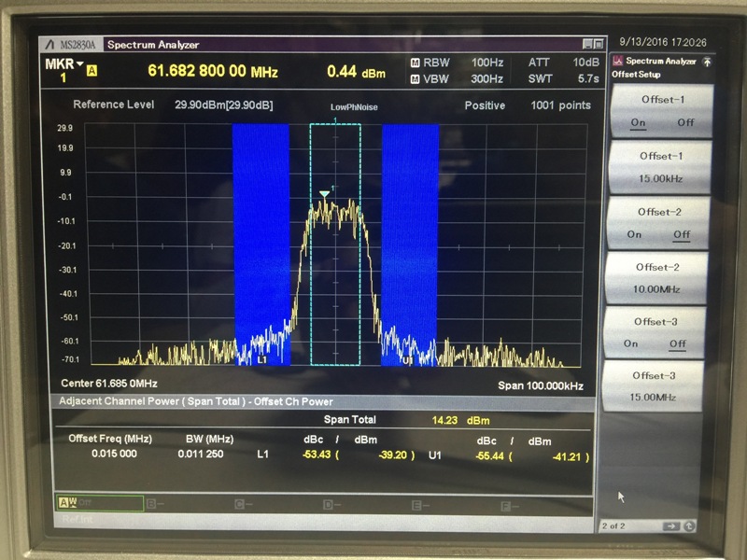Click the Spectrum Analyzer icon in side panel
Screen dimensions: 747x560
pos(618,62)
